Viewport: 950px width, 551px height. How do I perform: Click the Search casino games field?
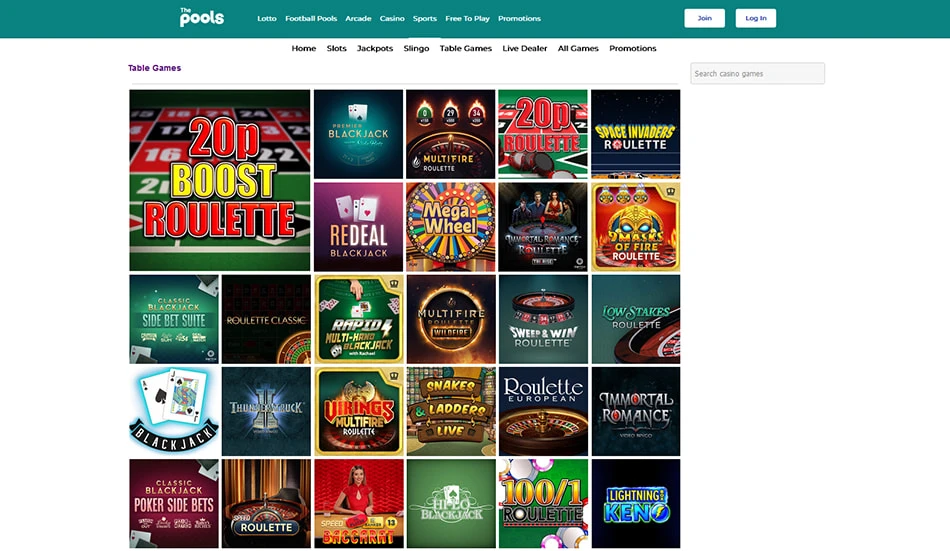tap(757, 73)
